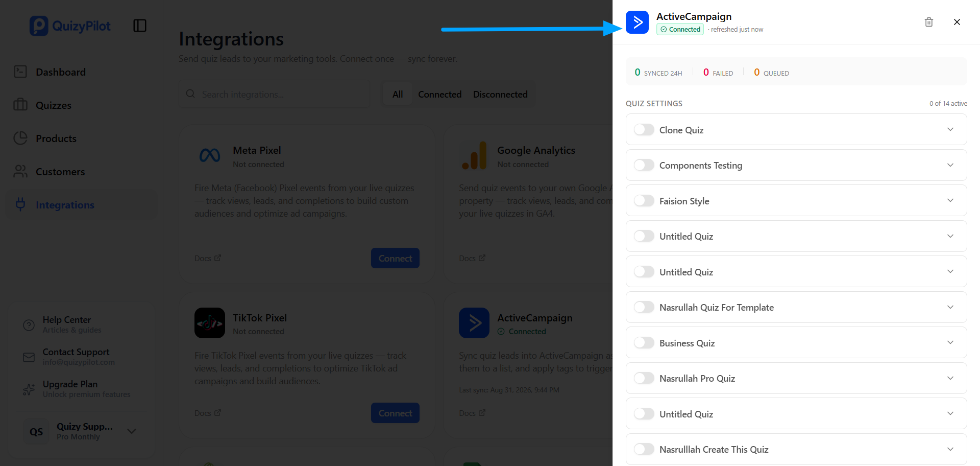
Task: Click the QS account avatar
Action: click(36, 432)
